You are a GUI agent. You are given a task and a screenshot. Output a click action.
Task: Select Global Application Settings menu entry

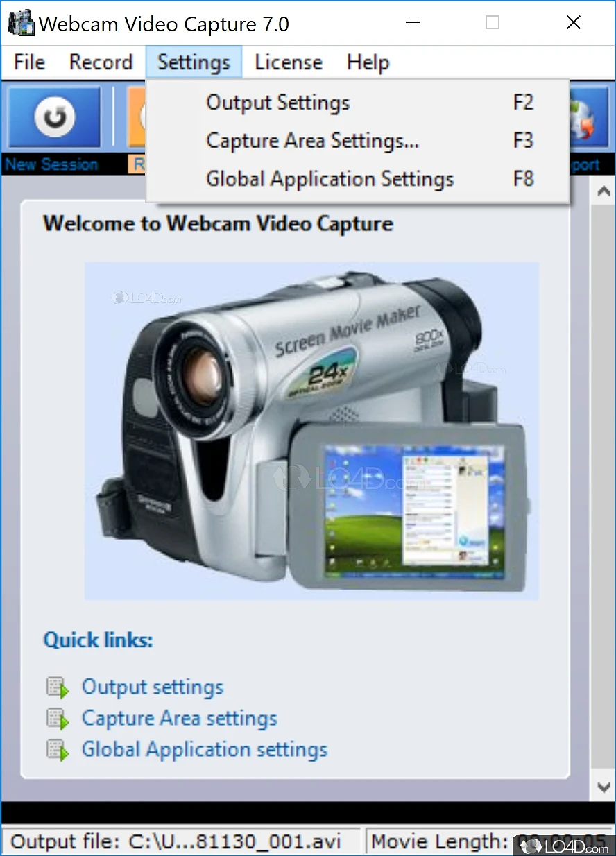click(329, 178)
